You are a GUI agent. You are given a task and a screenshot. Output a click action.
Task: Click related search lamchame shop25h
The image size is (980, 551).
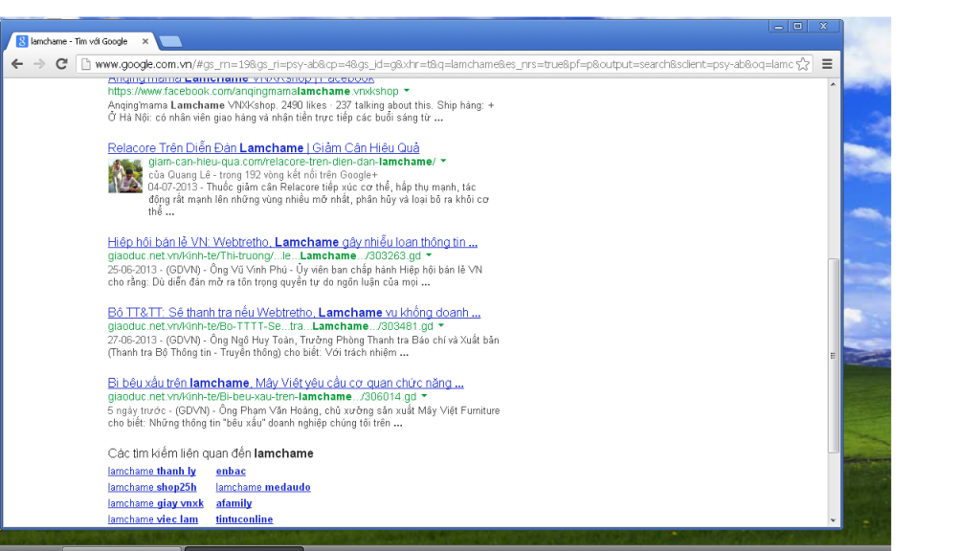point(152,487)
